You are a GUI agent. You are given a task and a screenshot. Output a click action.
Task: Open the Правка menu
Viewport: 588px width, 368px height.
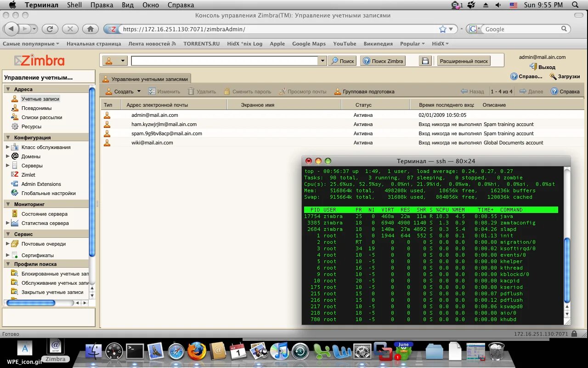(102, 5)
